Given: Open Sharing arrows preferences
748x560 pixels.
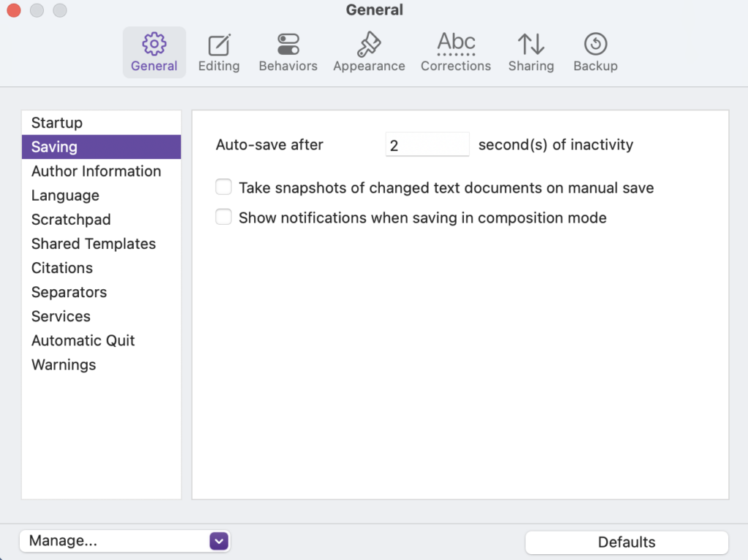Looking at the screenshot, I should pyautogui.click(x=531, y=52).
